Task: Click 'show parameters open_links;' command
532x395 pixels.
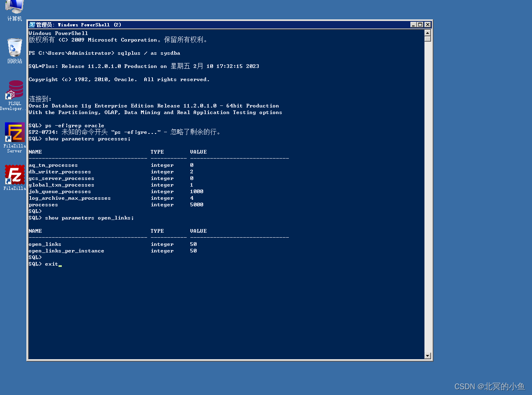Action: click(89, 218)
